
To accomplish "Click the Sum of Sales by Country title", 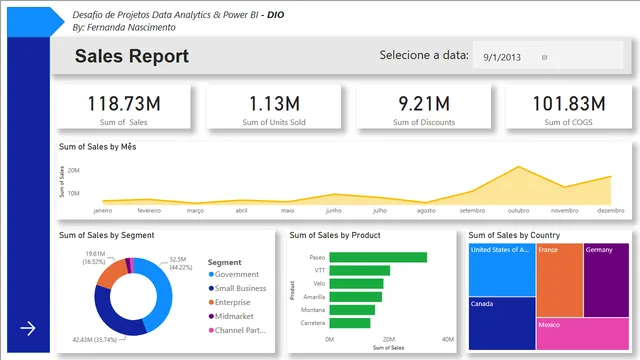I will 514,235.
